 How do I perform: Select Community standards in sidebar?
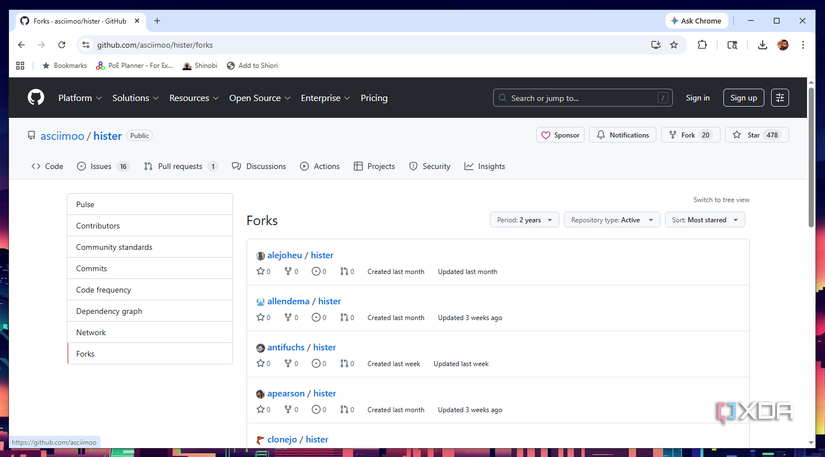click(x=150, y=247)
